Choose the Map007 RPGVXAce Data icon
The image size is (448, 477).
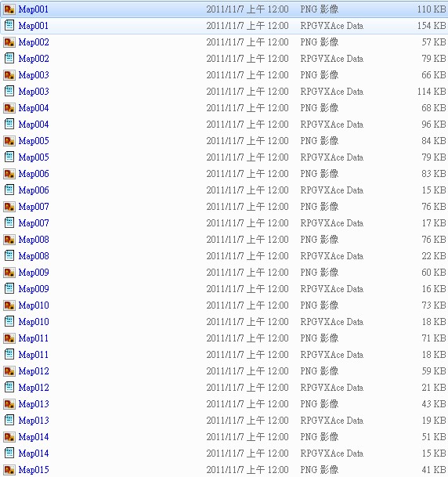click(x=9, y=222)
